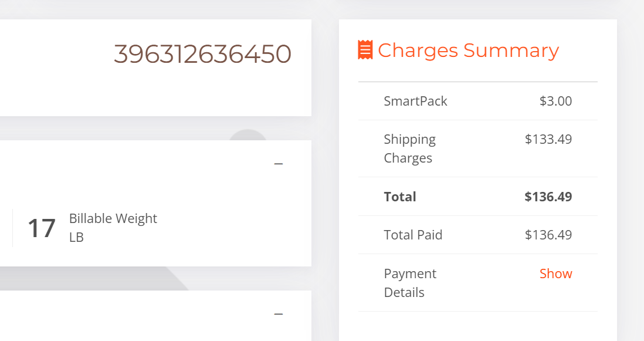Viewport: 644px width, 341px height.
Task: Click the 17 weight value
Action: (42, 228)
